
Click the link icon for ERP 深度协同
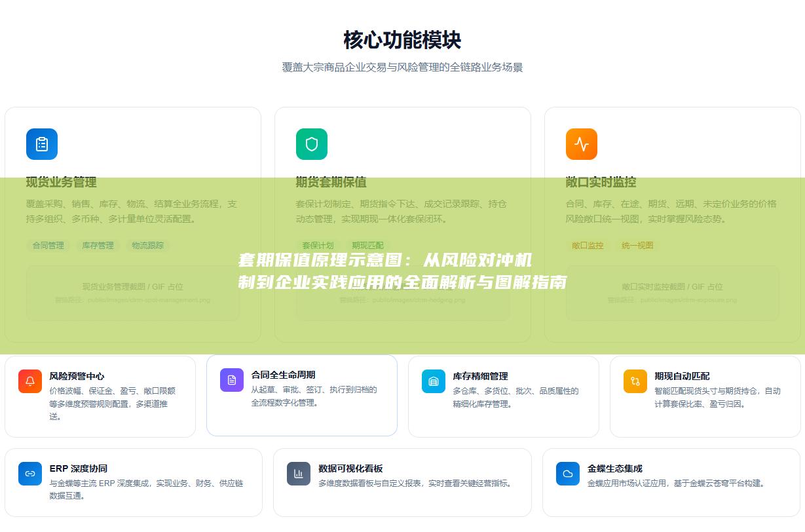30,474
